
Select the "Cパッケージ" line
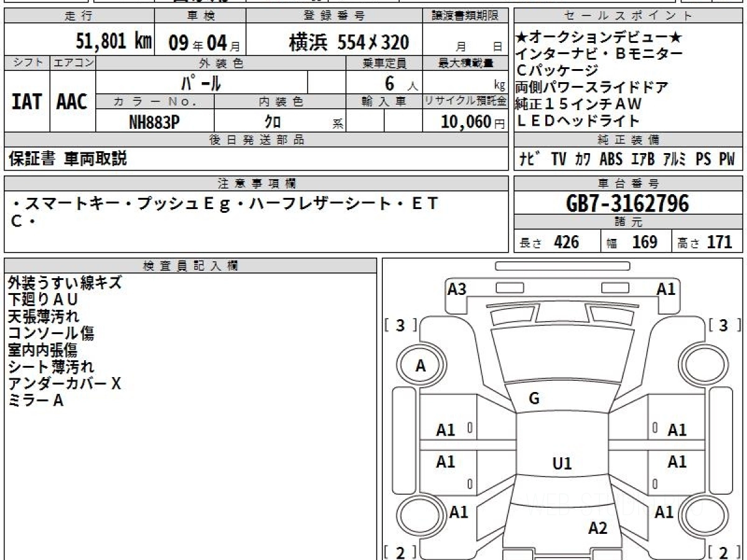click(557, 70)
